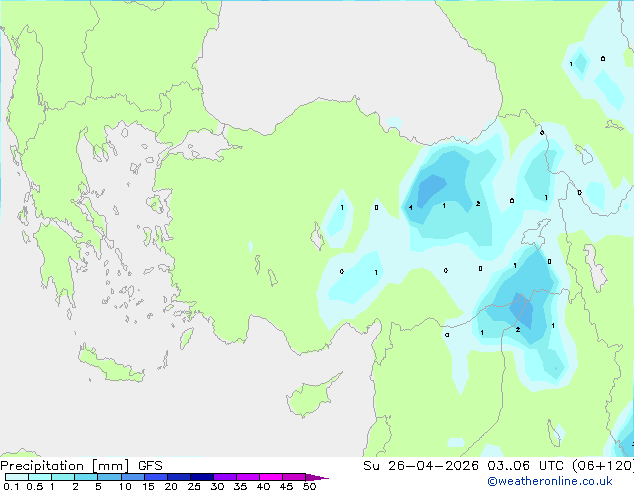Click the legend value '25'
Image resolution: width=634 pixels, height=490 pixels.
(194, 486)
